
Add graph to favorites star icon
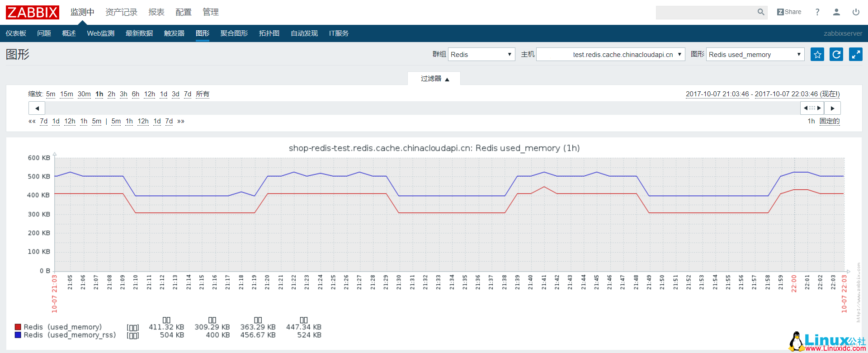coord(817,55)
